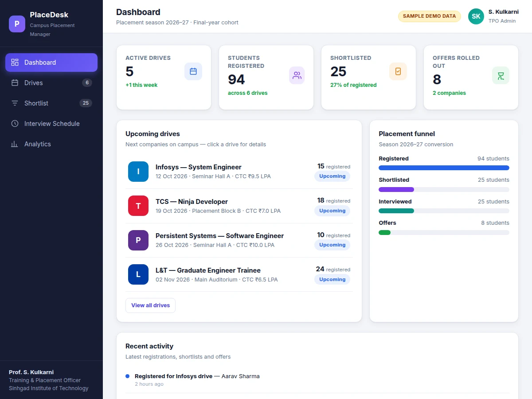532x399 pixels.
Task: Click '24 registered' count for L&T
Action: pyautogui.click(x=333, y=270)
